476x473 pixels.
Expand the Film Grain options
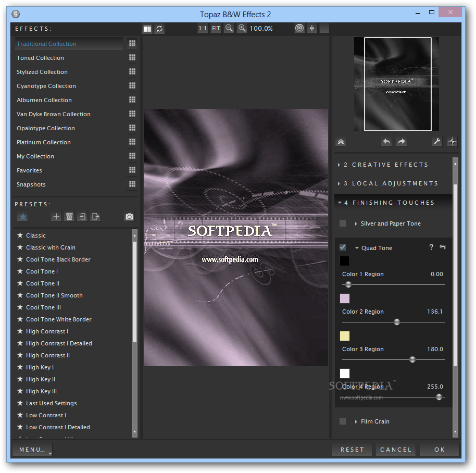coord(356,422)
